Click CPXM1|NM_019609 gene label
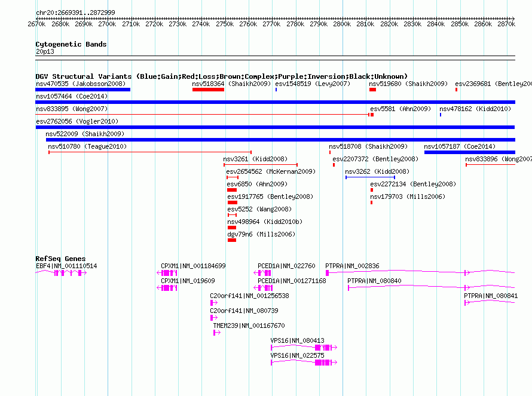 point(188,281)
